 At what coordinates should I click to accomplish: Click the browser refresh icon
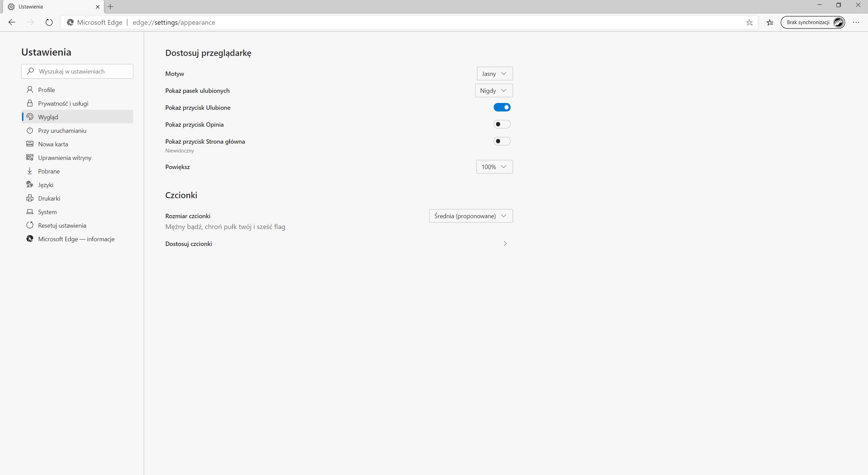click(x=49, y=22)
